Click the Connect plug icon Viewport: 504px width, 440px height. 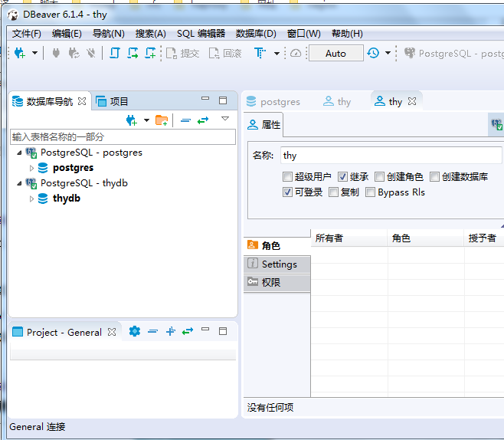56,53
